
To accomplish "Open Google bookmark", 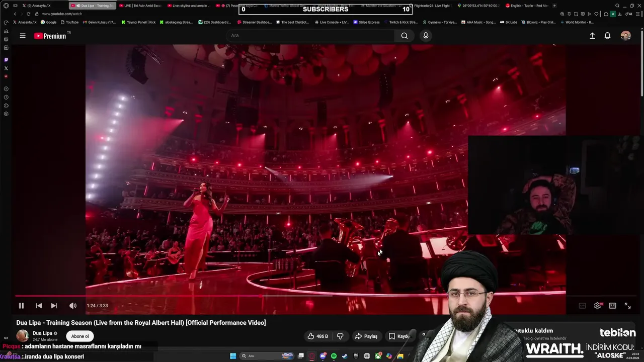I will 48,22.
